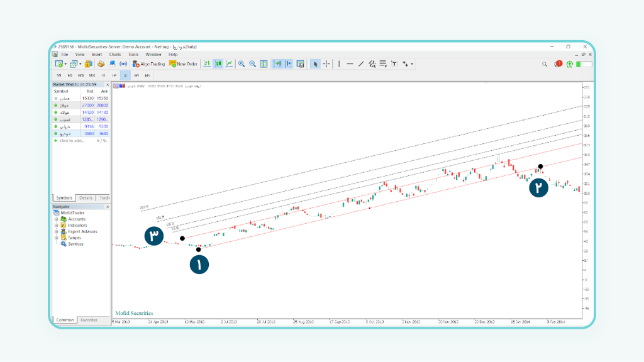This screenshot has height=362, width=644.
Task: Open the arrows objects dropdown arrow
Action: coord(413,64)
